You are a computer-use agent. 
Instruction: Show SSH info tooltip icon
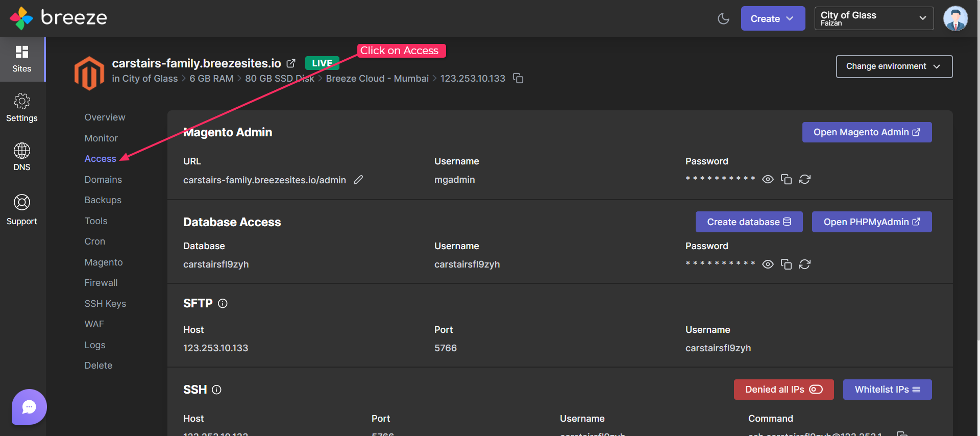(x=216, y=390)
